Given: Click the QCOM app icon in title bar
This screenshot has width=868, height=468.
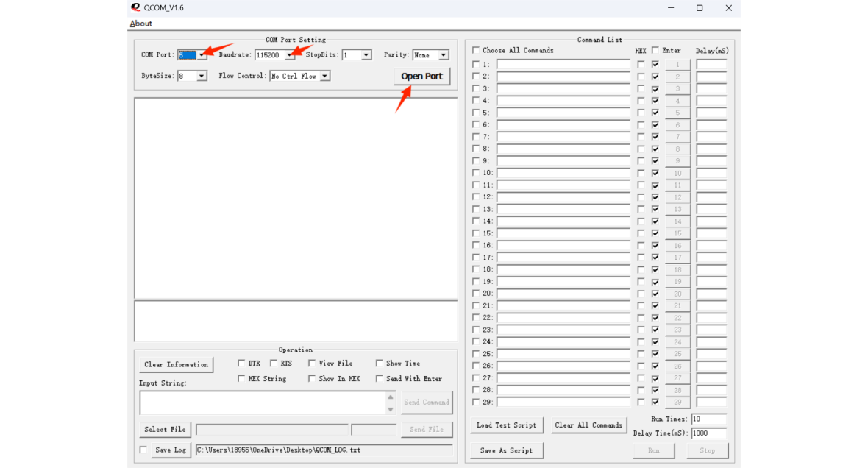Looking at the screenshot, I should click(x=135, y=7).
